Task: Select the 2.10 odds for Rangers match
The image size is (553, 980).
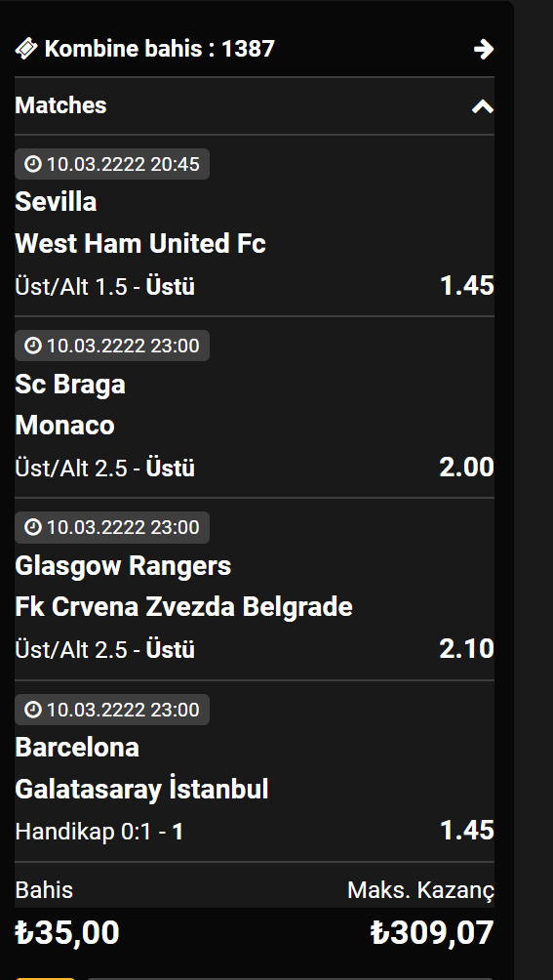Action: pyautogui.click(x=467, y=649)
